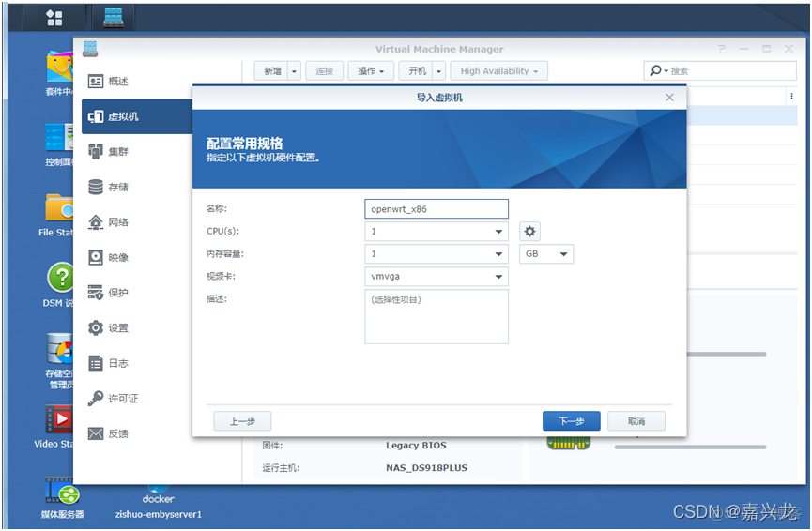This screenshot has height=531, width=812.
Task: Select 虚拟机 sidebar item
Action: pos(137,116)
